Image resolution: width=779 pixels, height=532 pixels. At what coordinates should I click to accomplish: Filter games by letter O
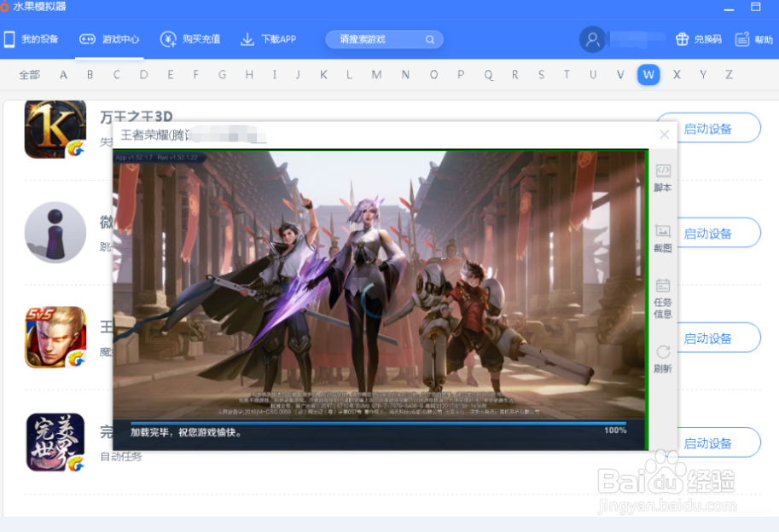(x=433, y=75)
